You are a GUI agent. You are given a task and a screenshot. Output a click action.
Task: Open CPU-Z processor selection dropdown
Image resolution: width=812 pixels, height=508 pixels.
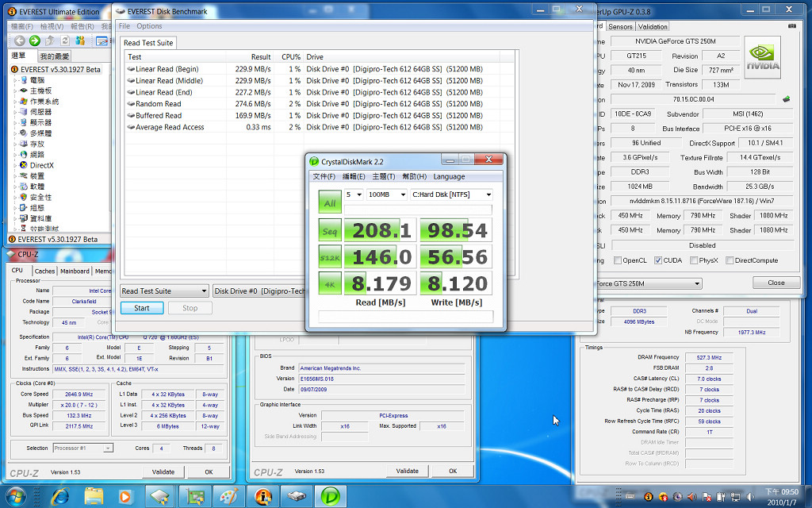[82, 448]
